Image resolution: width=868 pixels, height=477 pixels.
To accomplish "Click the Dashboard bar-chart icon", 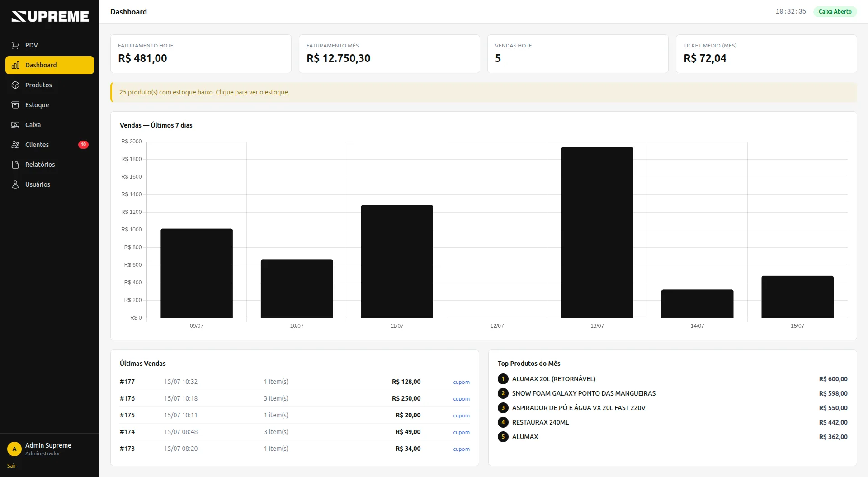I will click(x=15, y=65).
